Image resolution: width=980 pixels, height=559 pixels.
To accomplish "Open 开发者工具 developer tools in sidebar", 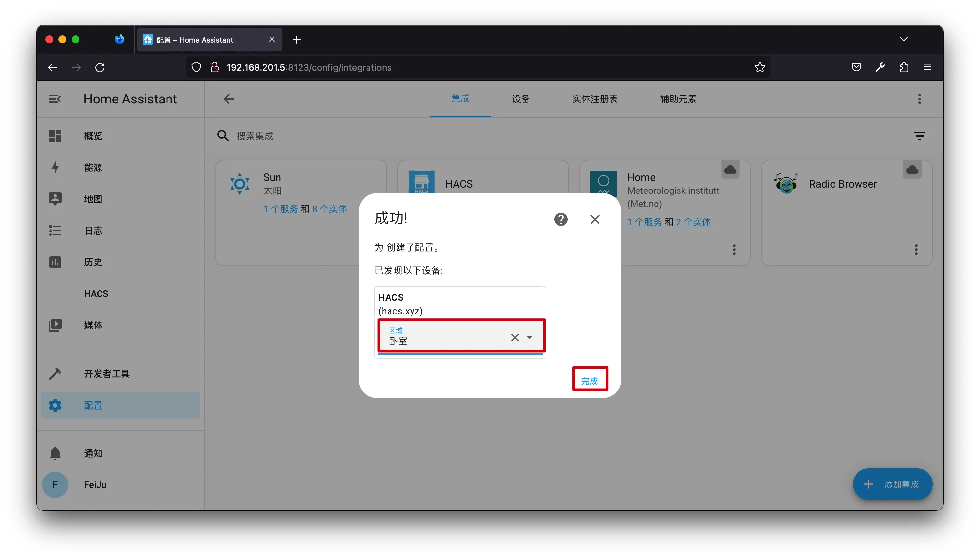I will (x=107, y=373).
